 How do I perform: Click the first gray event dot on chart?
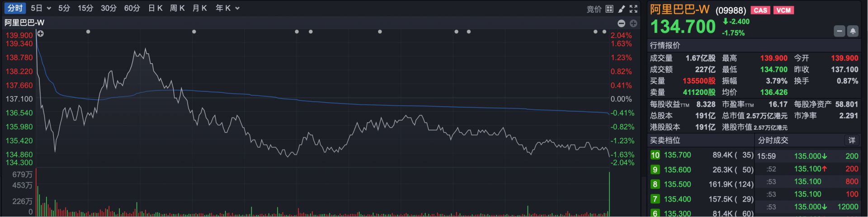[x=88, y=32]
